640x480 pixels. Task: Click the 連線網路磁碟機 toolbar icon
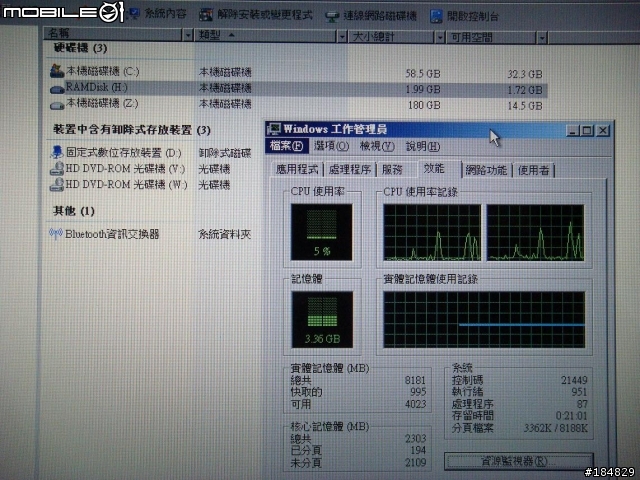click(x=332, y=16)
